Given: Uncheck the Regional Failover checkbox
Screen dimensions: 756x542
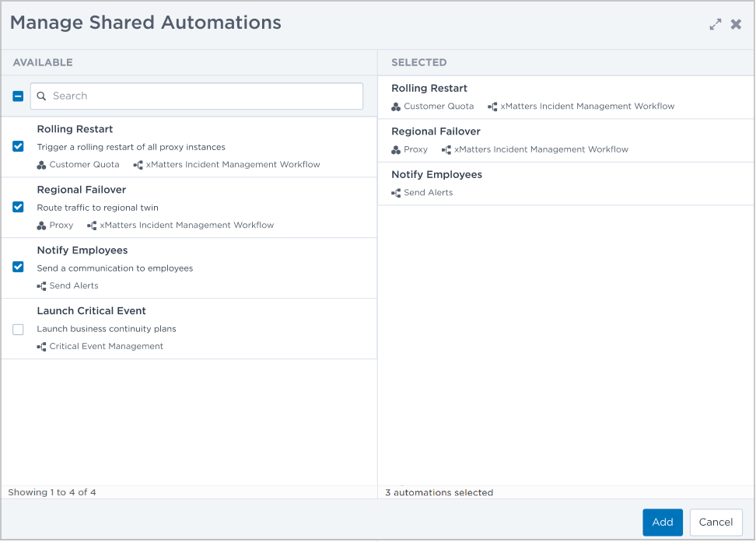Looking at the screenshot, I should point(18,207).
